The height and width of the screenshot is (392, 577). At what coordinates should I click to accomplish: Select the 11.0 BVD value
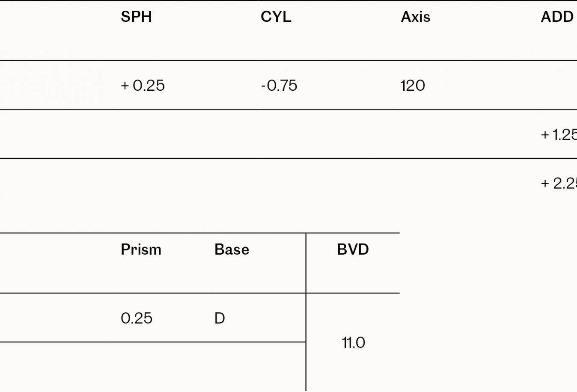coord(353,342)
